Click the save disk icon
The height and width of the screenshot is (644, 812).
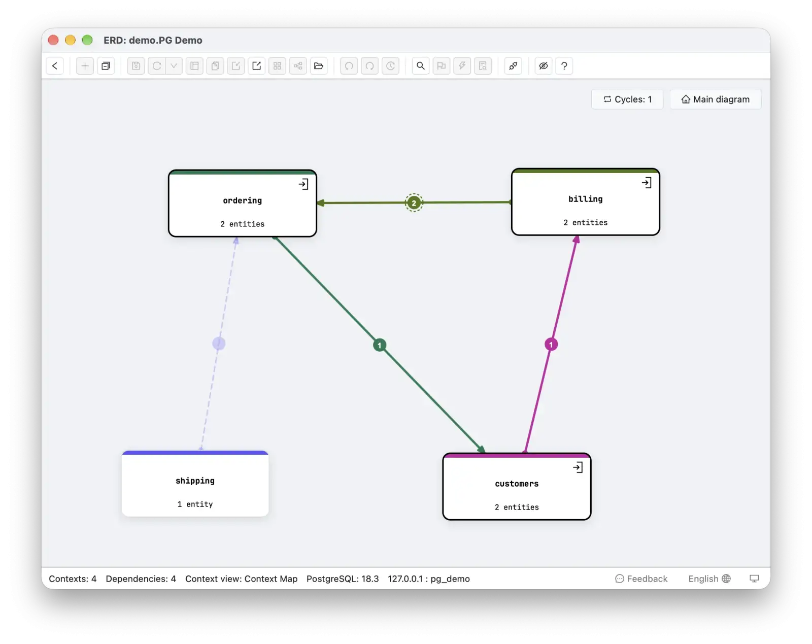pos(136,66)
